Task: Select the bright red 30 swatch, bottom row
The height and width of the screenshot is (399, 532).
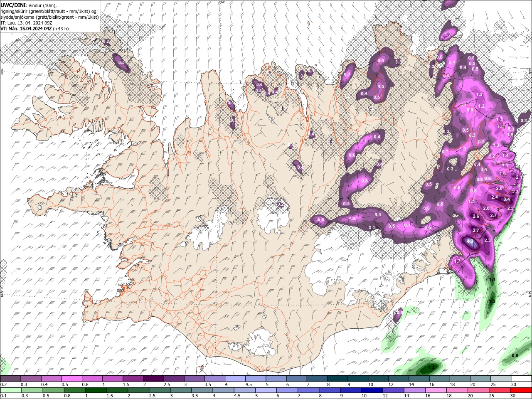Action: [521, 390]
